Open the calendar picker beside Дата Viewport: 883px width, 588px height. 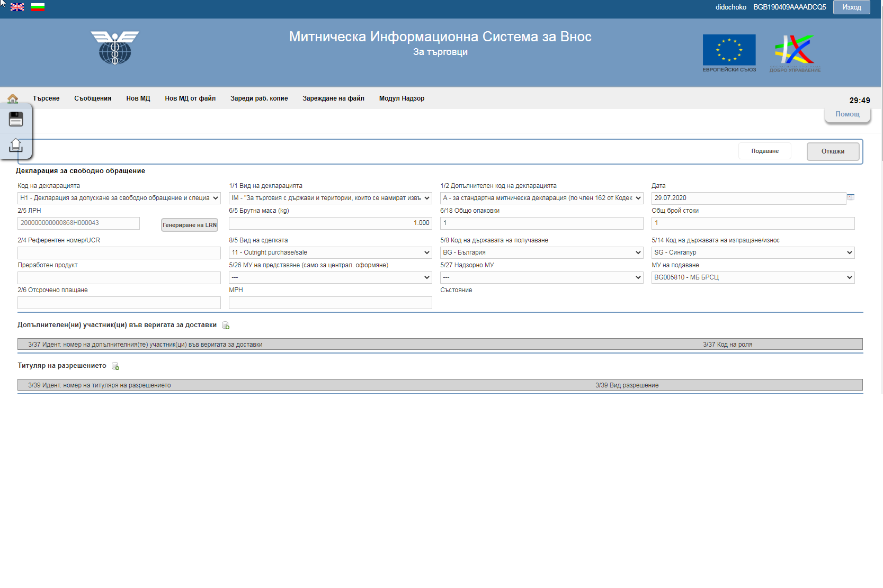tap(851, 197)
